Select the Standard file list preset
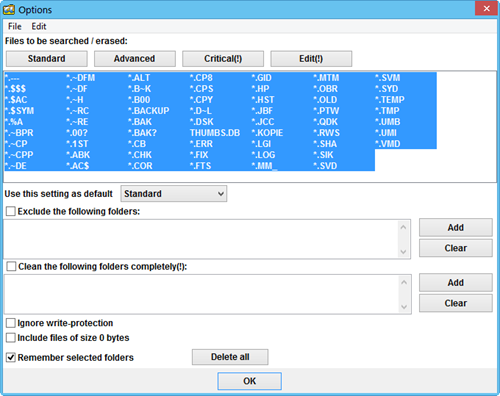The height and width of the screenshot is (396, 500). point(47,59)
